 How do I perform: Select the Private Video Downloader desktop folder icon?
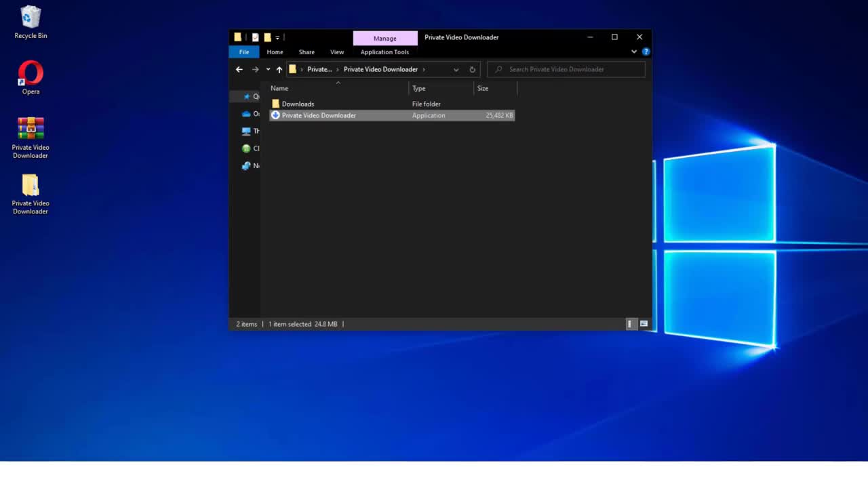point(31,194)
